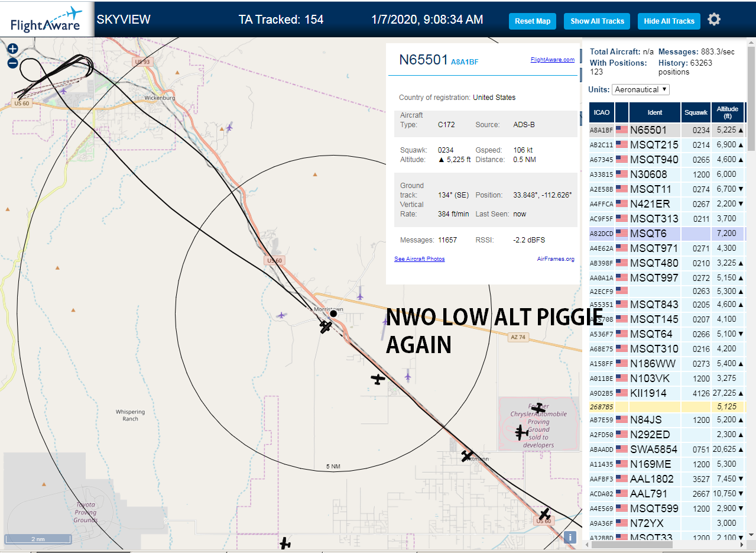
Task: Select N72YX row in aircraft table
Action: pos(667,523)
